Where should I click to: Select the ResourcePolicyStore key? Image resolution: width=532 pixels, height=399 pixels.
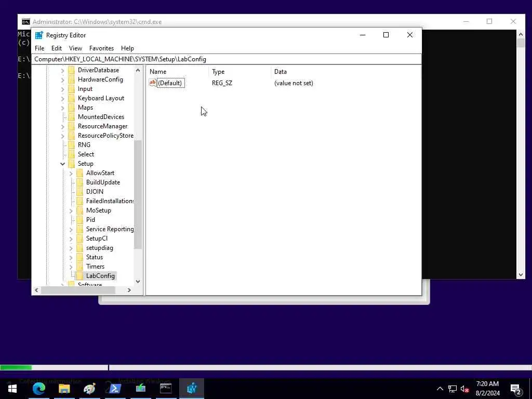click(105, 136)
